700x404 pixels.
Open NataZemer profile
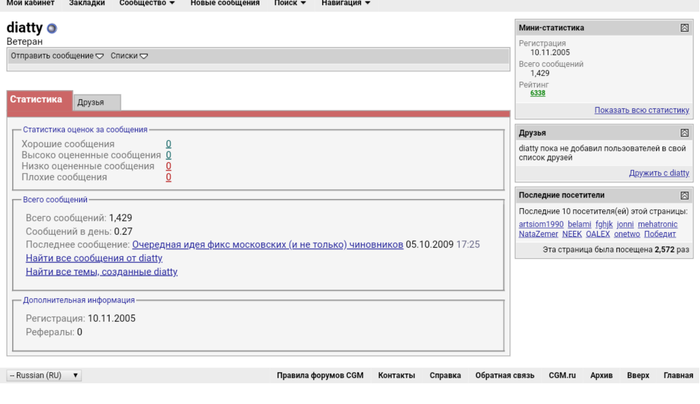click(x=538, y=234)
